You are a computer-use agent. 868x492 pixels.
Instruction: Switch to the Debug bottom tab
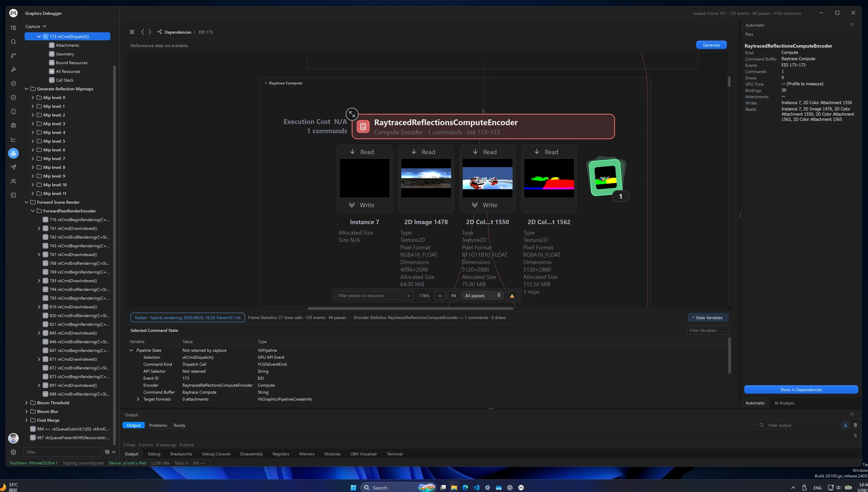click(154, 454)
